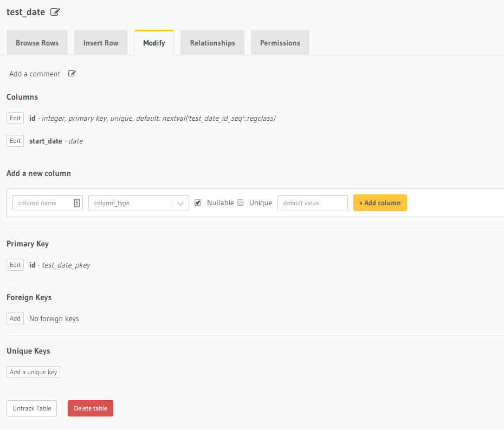The image size is (504, 430).
Task: Click the default value input field
Action: point(312,203)
